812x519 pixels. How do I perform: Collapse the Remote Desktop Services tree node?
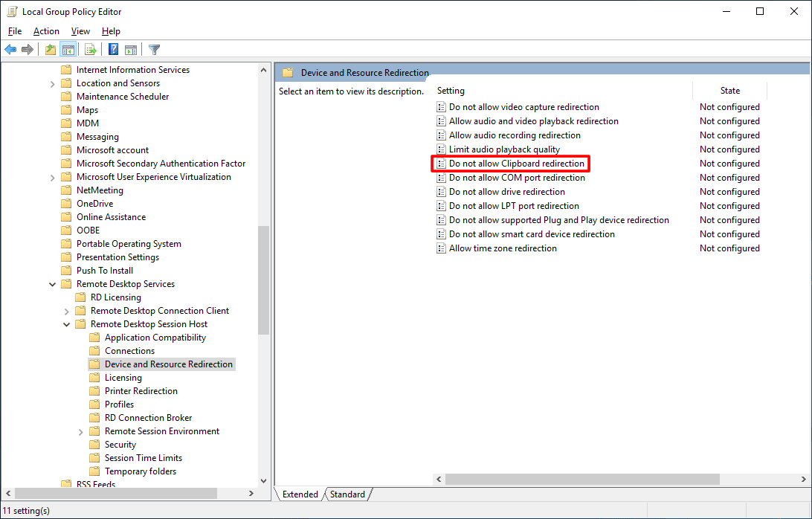tap(53, 284)
